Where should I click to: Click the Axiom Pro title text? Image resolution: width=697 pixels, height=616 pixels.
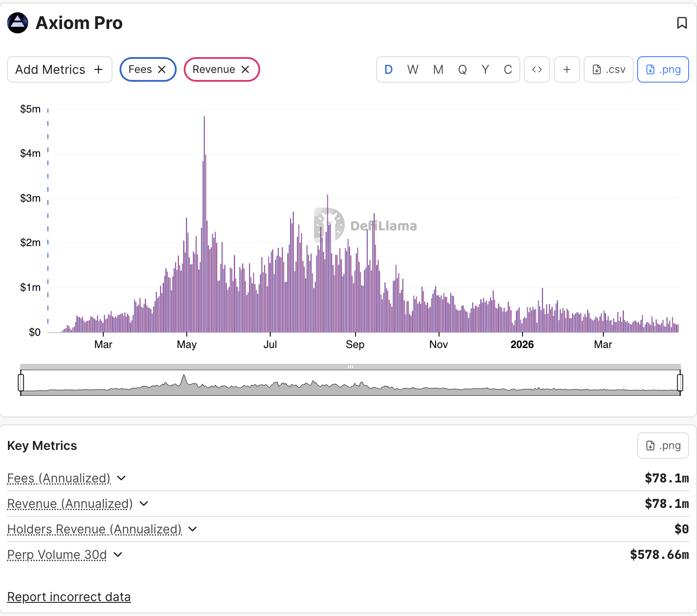[x=79, y=23]
